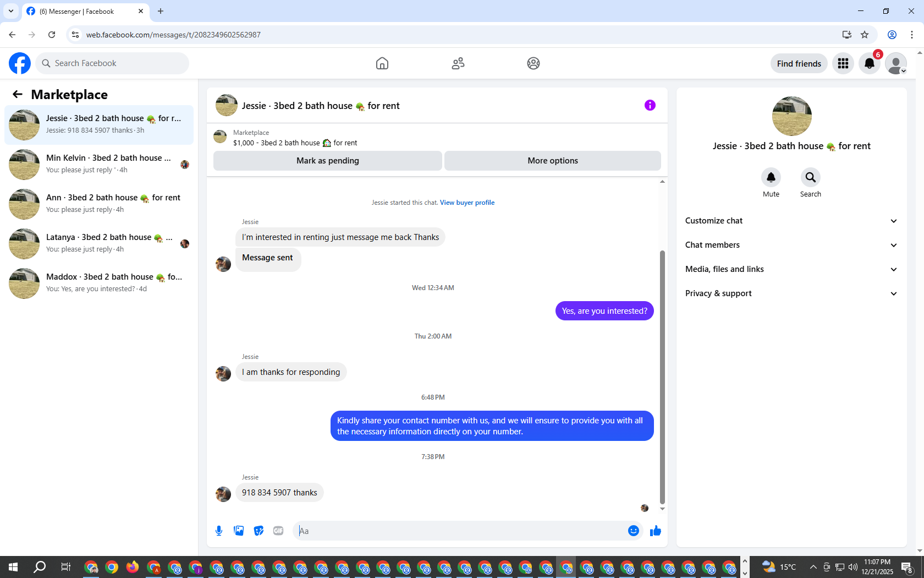Click the chat header title Jessie 3bed house

[321, 106]
